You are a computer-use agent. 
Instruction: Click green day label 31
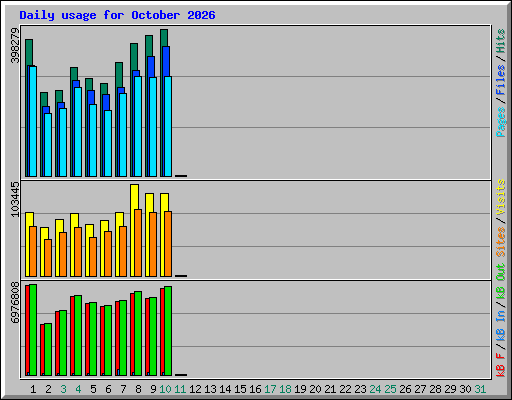pyautogui.click(x=480, y=389)
